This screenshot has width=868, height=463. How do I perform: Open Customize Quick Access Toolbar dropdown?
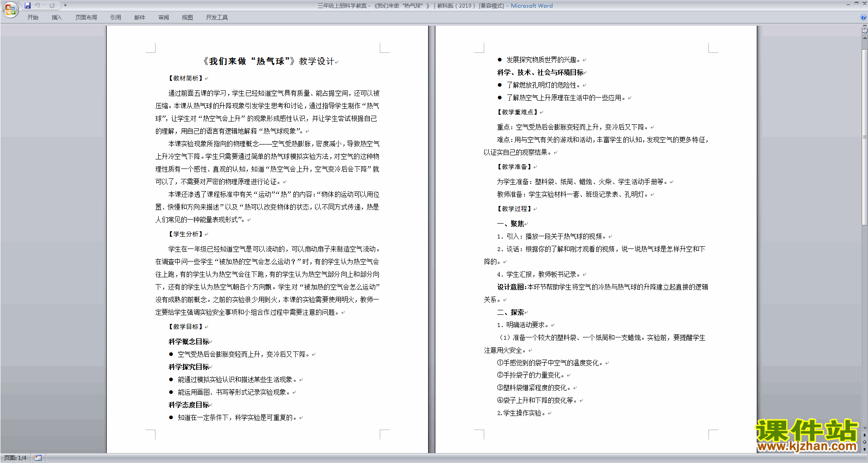point(65,5)
